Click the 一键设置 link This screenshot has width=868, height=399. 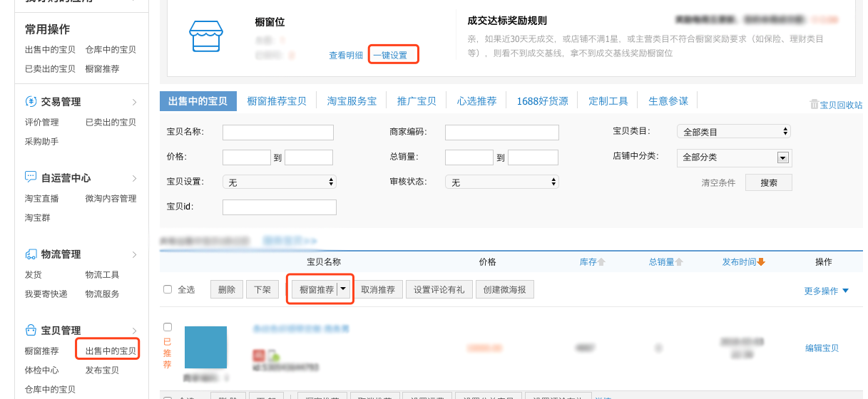point(390,55)
